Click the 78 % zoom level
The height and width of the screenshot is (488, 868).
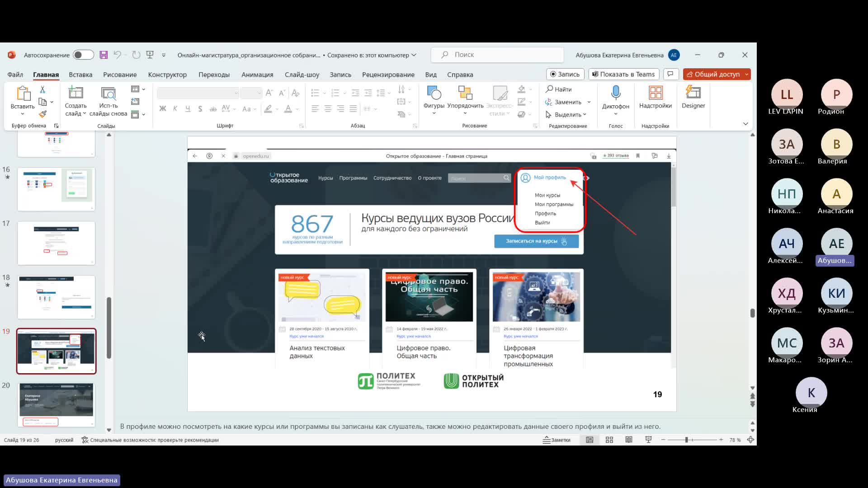coord(735,440)
